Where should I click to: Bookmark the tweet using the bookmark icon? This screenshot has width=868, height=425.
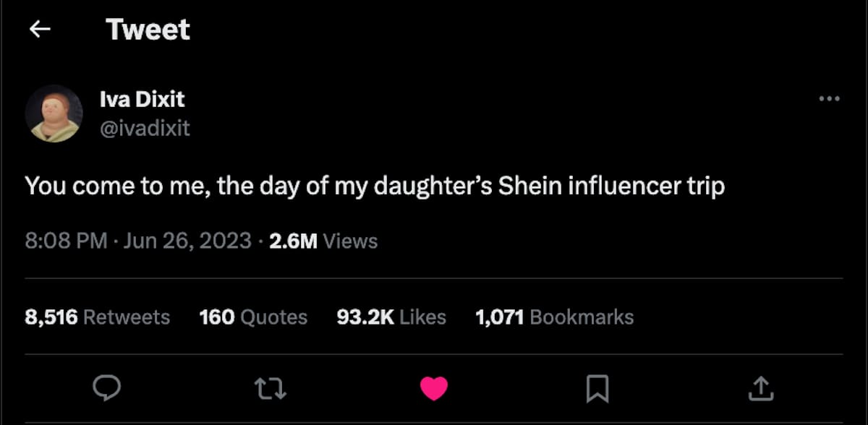597,389
